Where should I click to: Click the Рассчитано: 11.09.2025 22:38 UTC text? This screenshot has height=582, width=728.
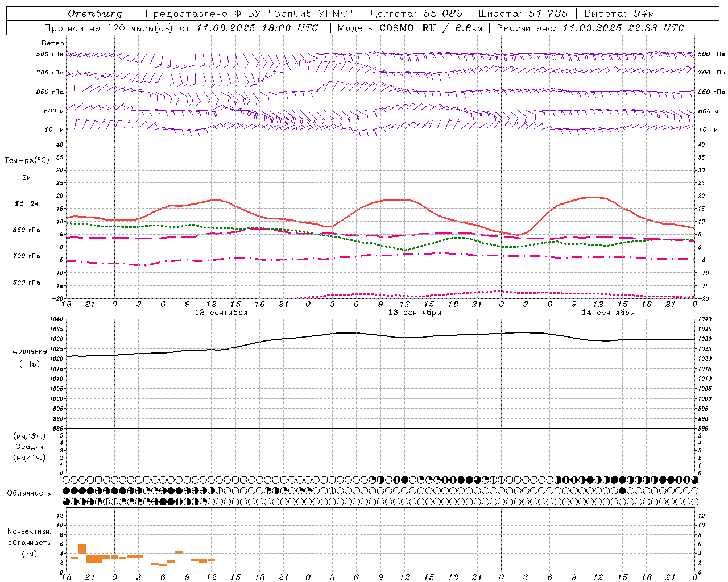(x=590, y=28)
